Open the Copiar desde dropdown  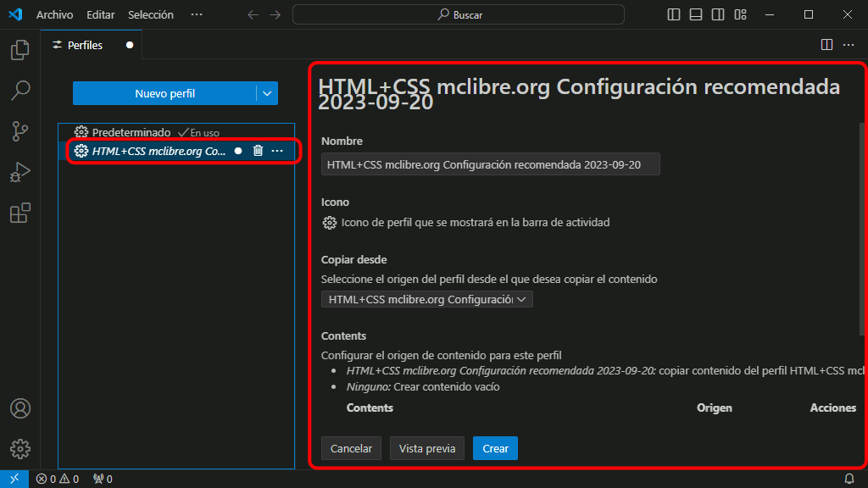tap(427, 299)
